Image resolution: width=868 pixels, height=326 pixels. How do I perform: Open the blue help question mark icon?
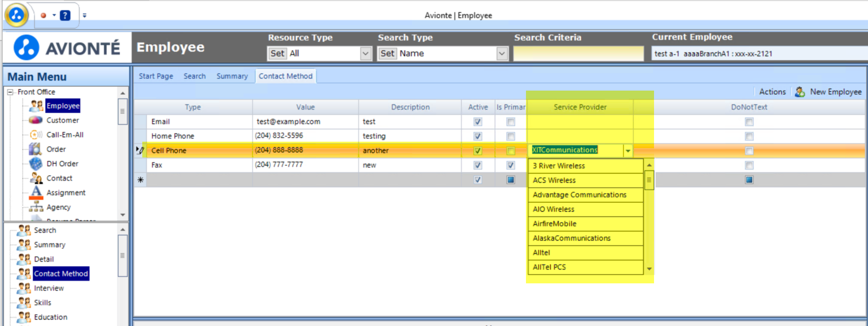tap(65, 15)
